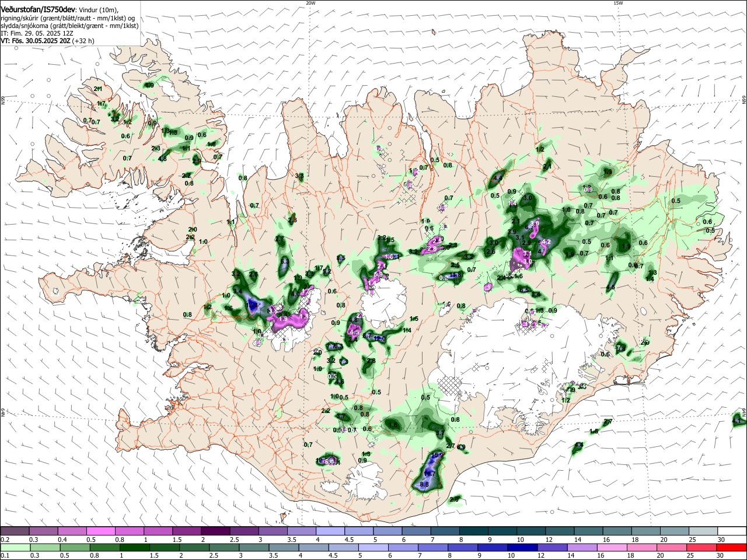747x560 pixels.
Task: Pick the lavender snow legend swatch at 4
Action: 330,531
